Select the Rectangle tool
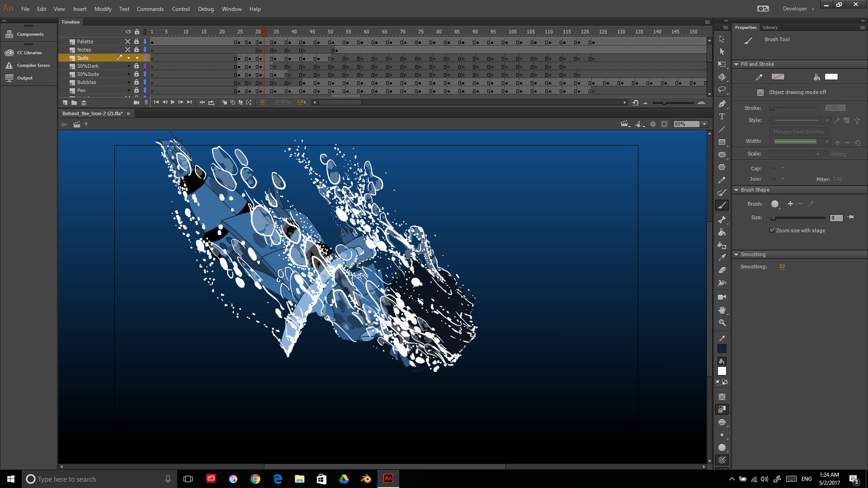The height and width of the screenshot is (488, 868). tap(722, 142)
